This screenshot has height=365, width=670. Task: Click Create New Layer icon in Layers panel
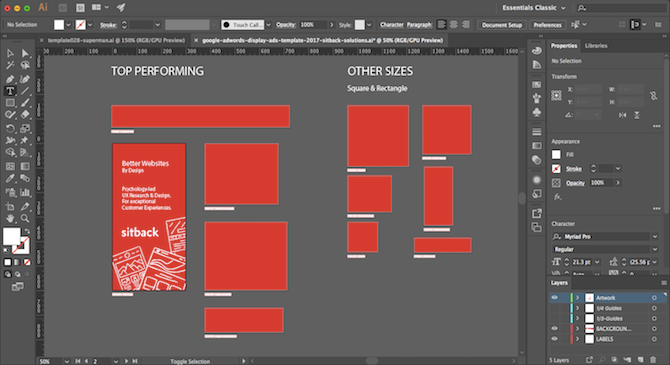tap(640, 360)
